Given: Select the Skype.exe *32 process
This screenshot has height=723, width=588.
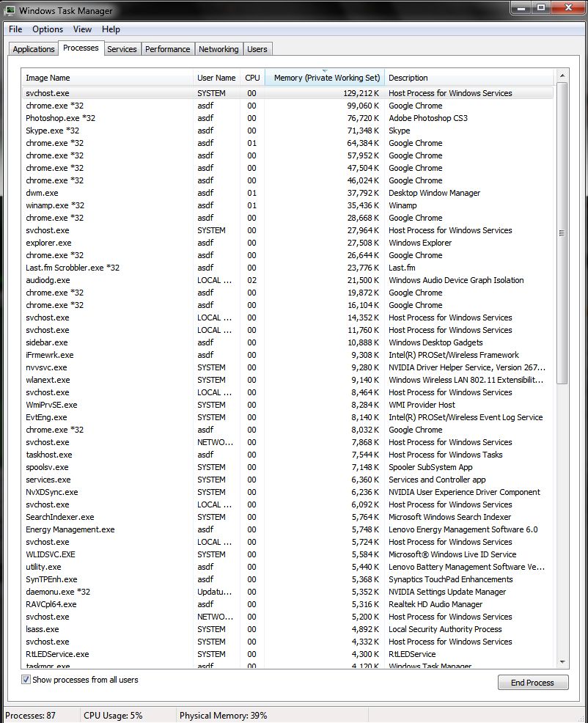Looking at the screenshot, I should click(x=52, y=131).
